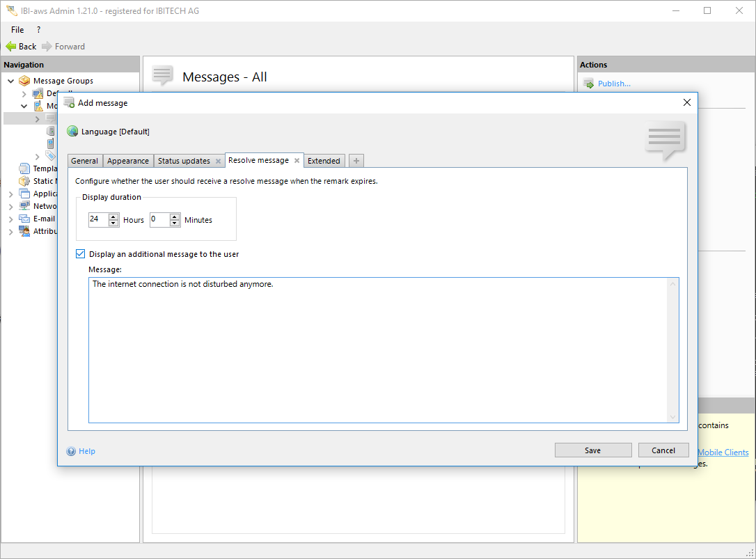The height and width of the screenshot is (559, 756).
Task: Open the File menu
Action: click(17, 30)
